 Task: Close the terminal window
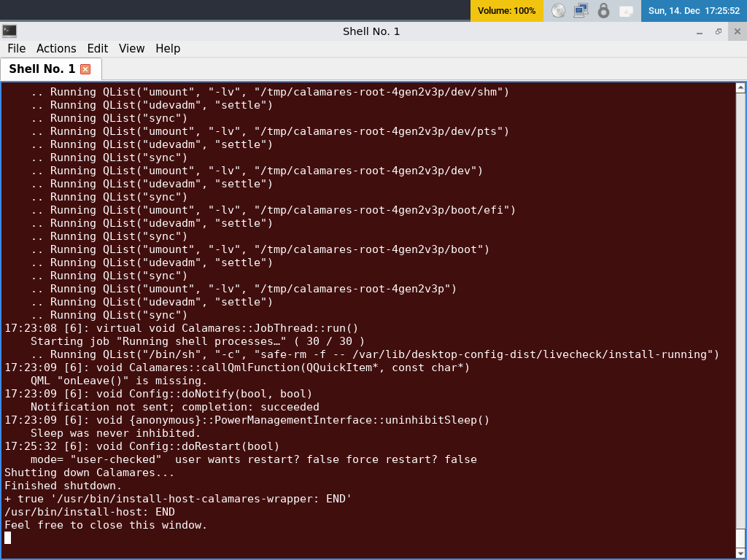(x=737, y=31)
